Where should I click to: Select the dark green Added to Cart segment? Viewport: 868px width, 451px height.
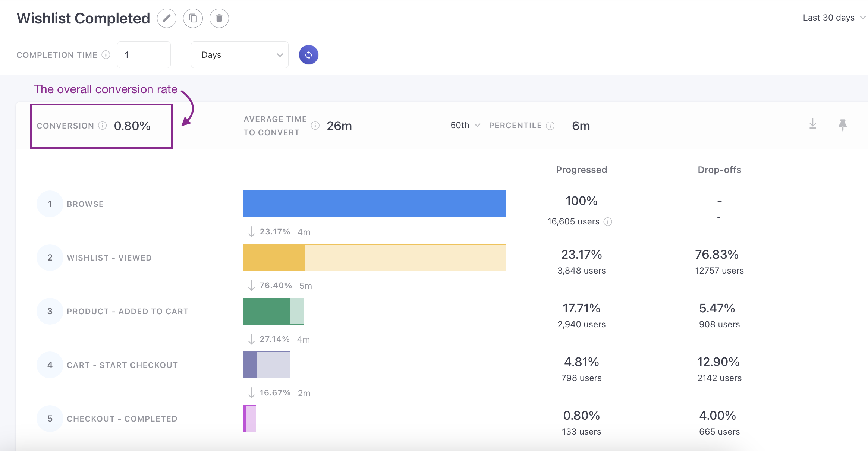point(267,311)
